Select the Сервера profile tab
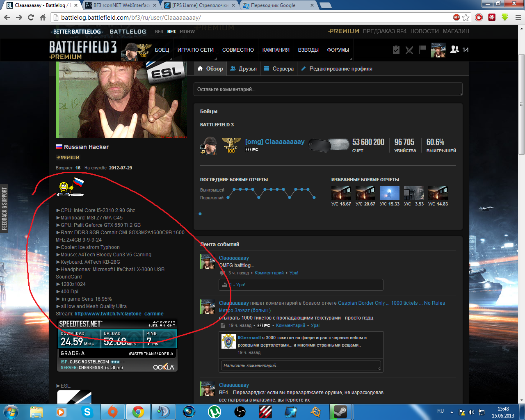Image resolution: width=525 pixels, height=420 pixels. point(279,68)
